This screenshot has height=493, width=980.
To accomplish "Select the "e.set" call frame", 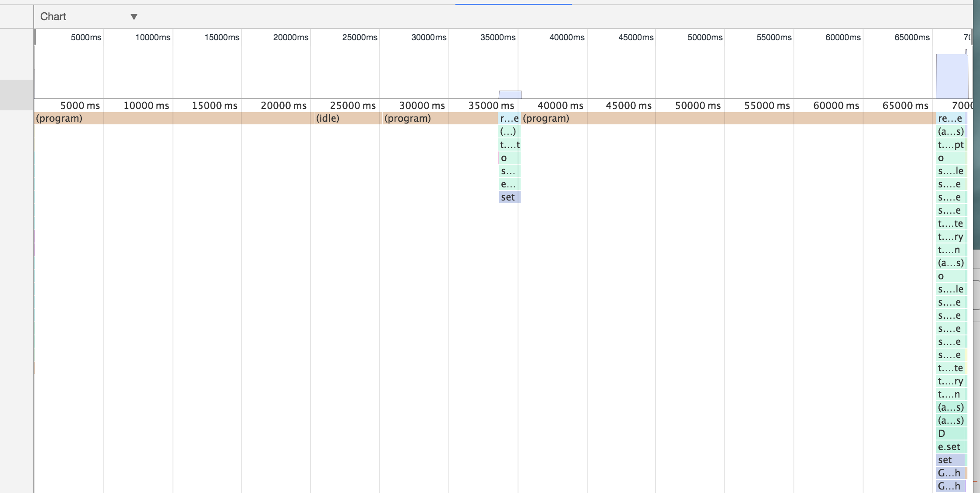I will [x=951, y=447].
